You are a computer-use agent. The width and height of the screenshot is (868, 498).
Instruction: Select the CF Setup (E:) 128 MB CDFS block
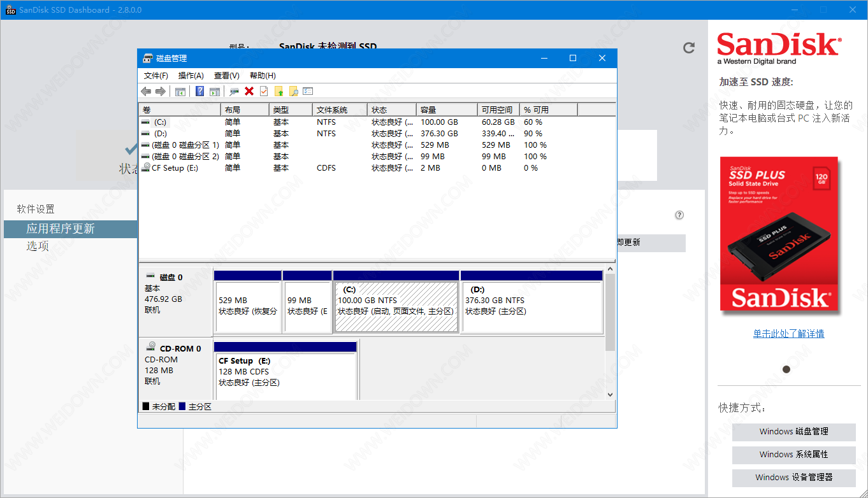(286, 371)
